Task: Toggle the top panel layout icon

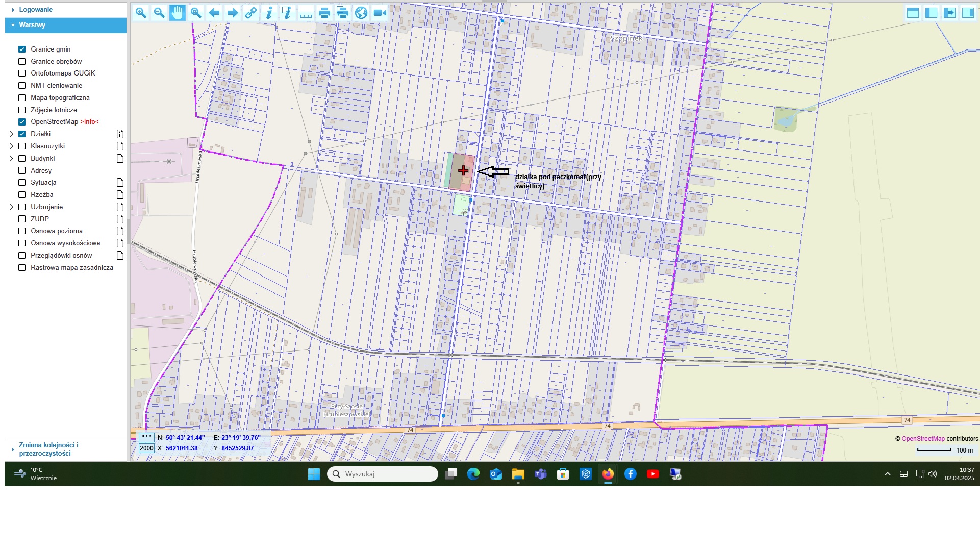Action: point(913,13)
